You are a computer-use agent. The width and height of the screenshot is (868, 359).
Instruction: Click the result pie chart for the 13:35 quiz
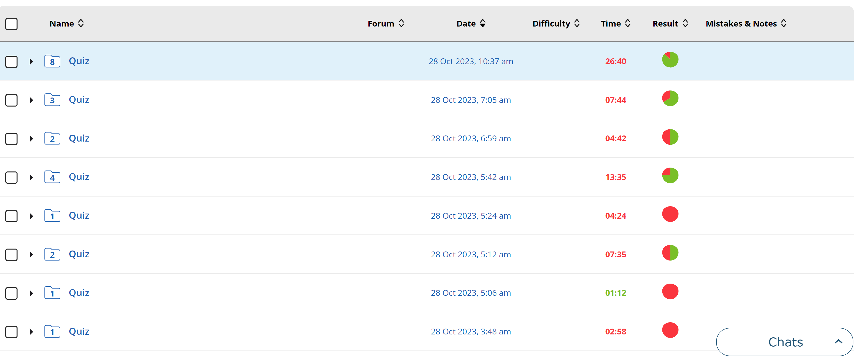(x=670, y=176)
